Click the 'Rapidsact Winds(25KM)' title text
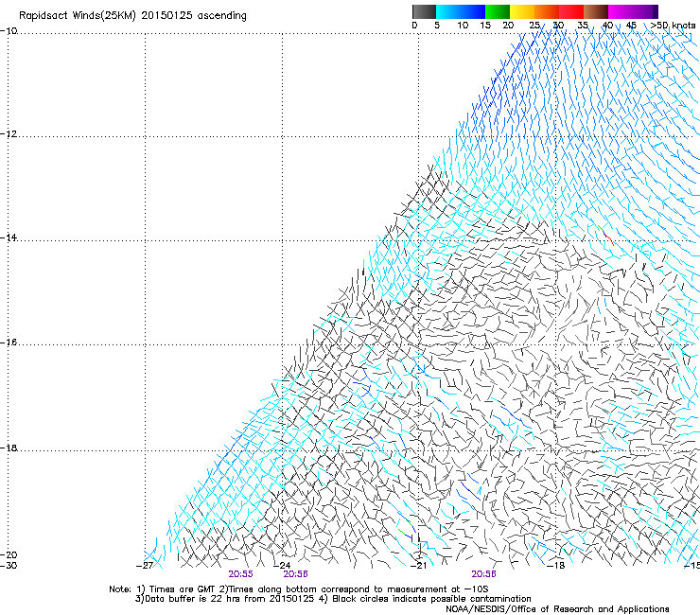This screenshot has width=700, height=615. 77,16
